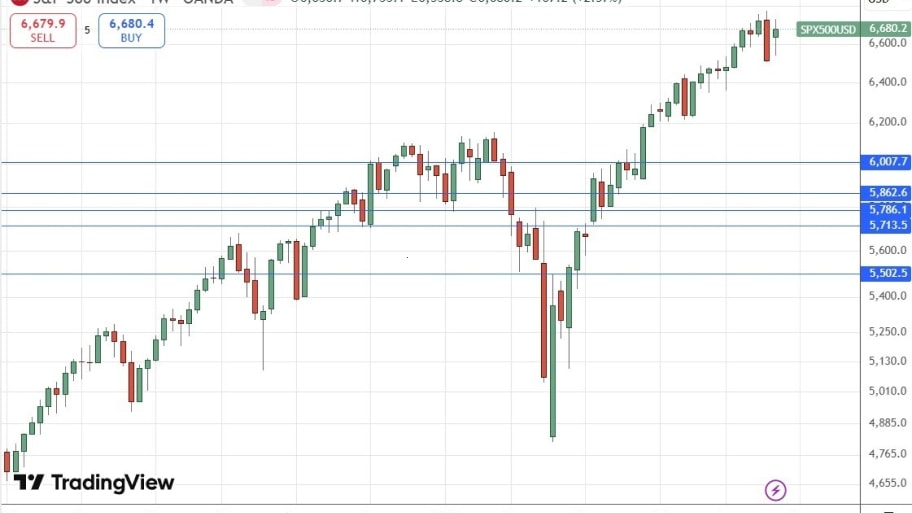Select the 5,502.5 horizontal line label
This screenshot has height=513, width=912.
point(889,273)
